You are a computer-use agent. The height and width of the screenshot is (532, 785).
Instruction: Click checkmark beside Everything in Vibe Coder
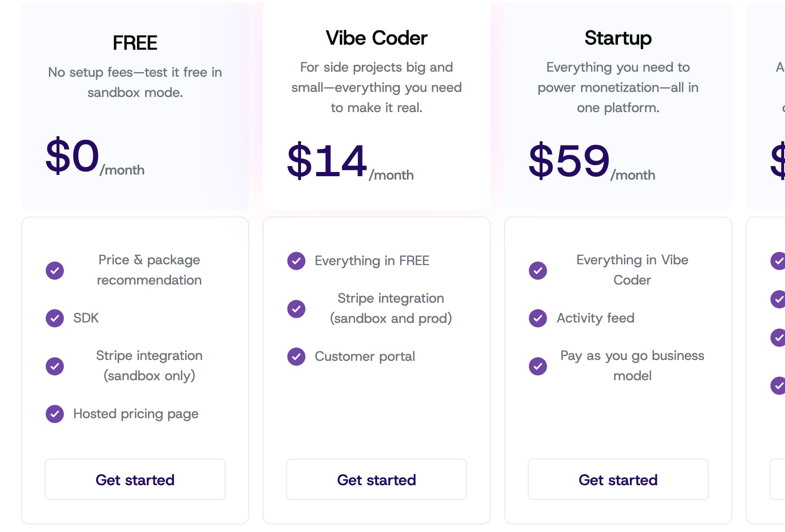click(x=538, y=270)
